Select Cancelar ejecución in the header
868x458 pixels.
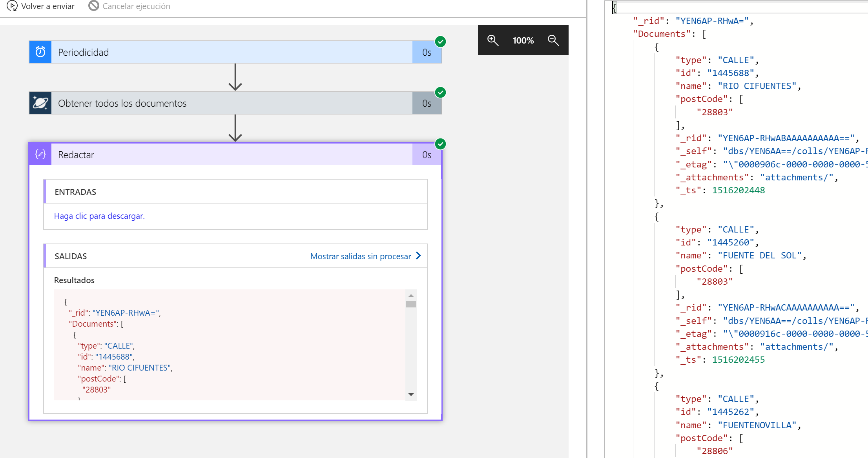click(136, 6)
